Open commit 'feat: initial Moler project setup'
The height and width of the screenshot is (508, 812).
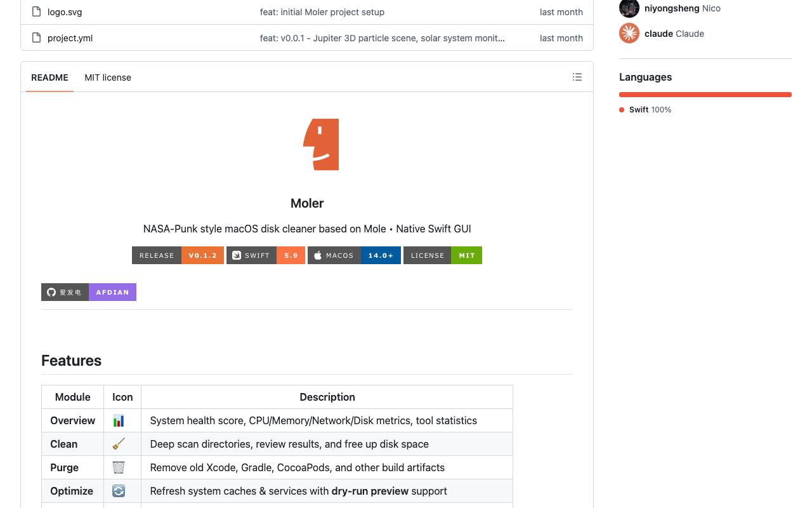click(x=322, y=12)
